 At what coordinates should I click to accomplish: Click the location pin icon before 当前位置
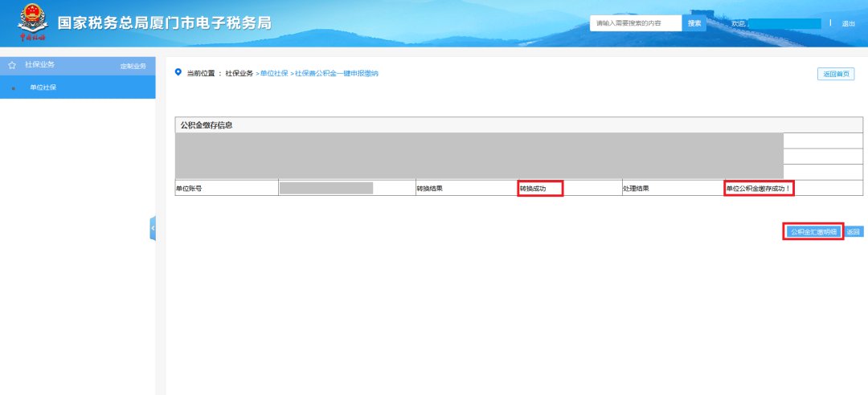178,72
